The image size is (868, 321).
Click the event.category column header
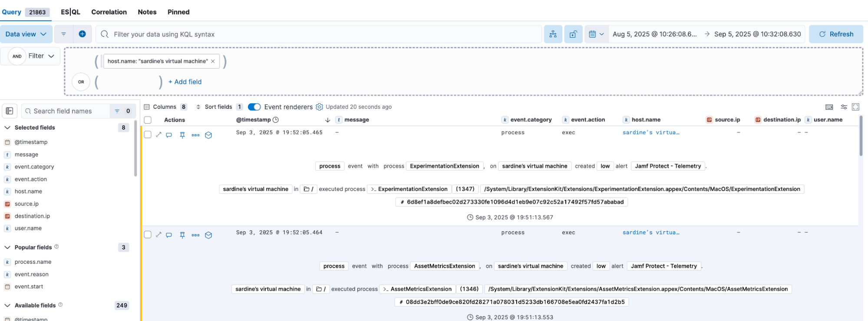coord(531,120)
